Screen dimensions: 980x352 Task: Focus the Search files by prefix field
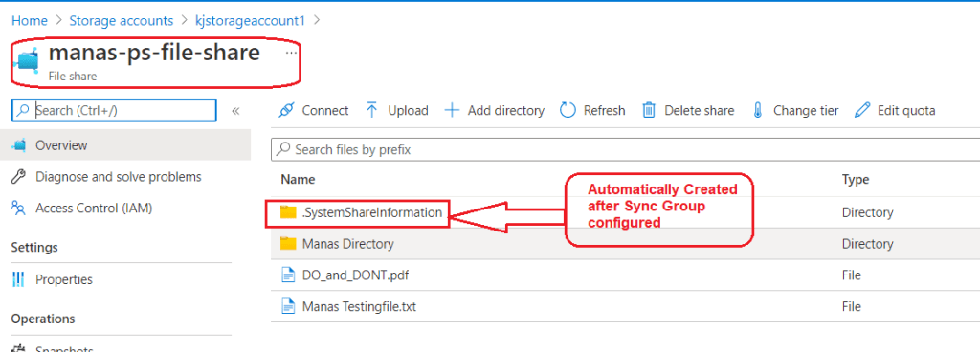(x=625, y=150)
